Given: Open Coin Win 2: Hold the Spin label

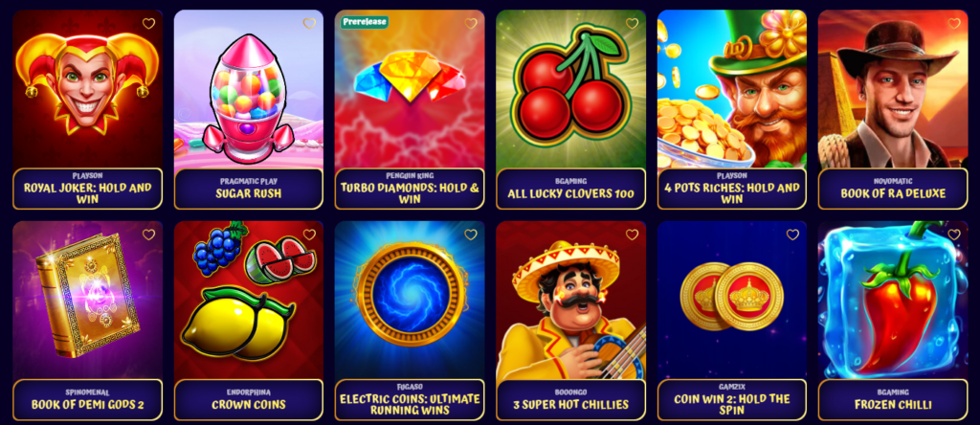Looking at the screenshot, I should (x=732, y=404).
